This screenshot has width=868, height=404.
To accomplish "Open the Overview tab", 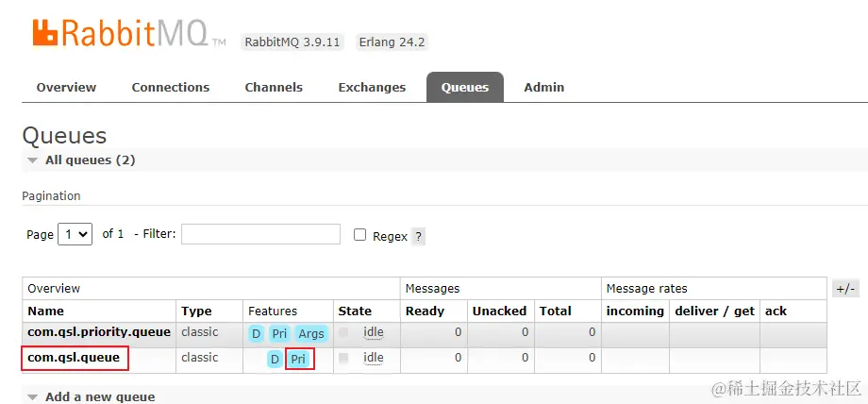I will pos(66,88).
